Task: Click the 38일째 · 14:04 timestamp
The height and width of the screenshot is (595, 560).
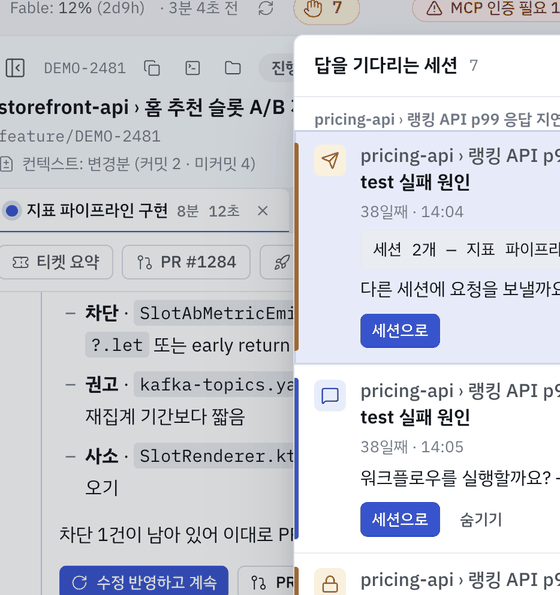Action: (412, 212)
